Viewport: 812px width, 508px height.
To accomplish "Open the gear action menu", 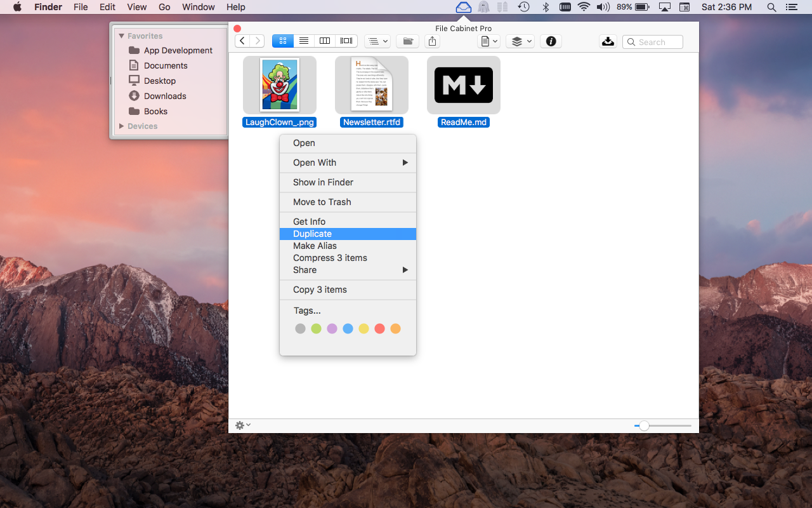I will [243, 425].
